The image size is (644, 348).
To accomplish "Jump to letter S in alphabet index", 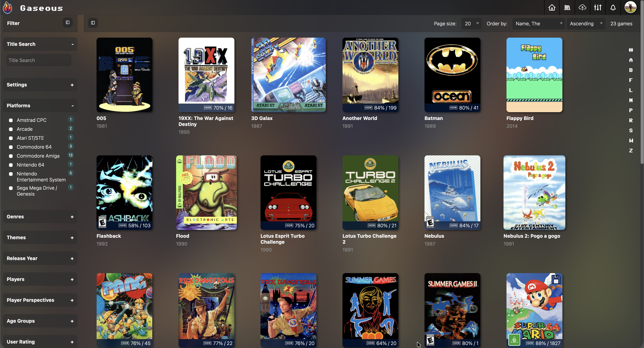I will pos(631,130).
